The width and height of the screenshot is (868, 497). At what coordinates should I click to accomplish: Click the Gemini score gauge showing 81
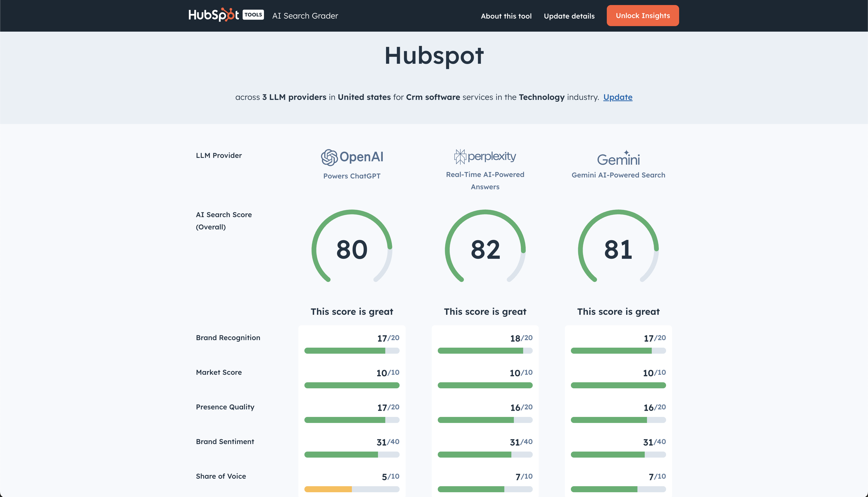(x=618, y=246)
